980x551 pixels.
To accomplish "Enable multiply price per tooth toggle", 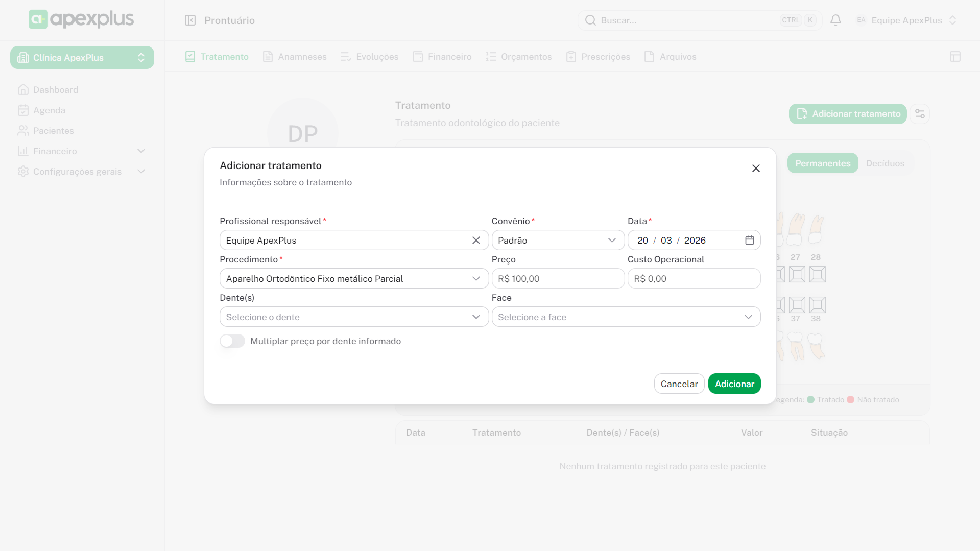I will [232, 341].
